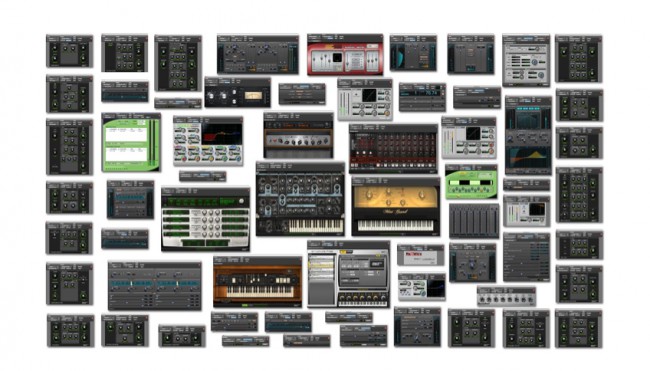Open the wooden tonewheel organ plug-in
This screenshot has height=371, width=650.
click(x=257, y=282)
